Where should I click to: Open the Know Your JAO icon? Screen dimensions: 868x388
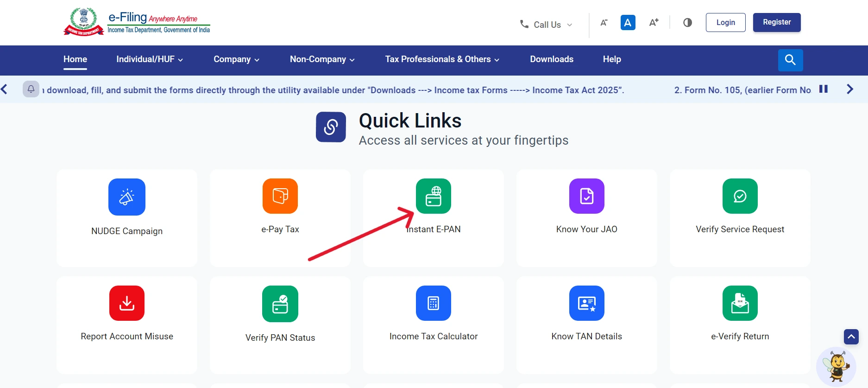pos(586,196)
